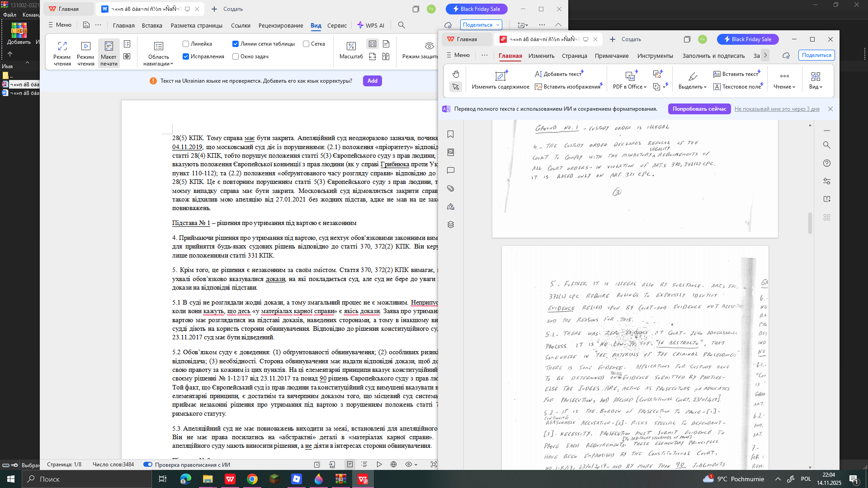
Task: Switch to the Страница tab in the PDF window
Action: tap(575, 56)
